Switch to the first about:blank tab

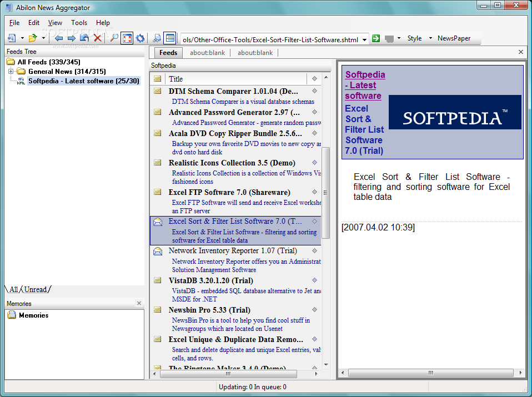[x=207, y=53]
